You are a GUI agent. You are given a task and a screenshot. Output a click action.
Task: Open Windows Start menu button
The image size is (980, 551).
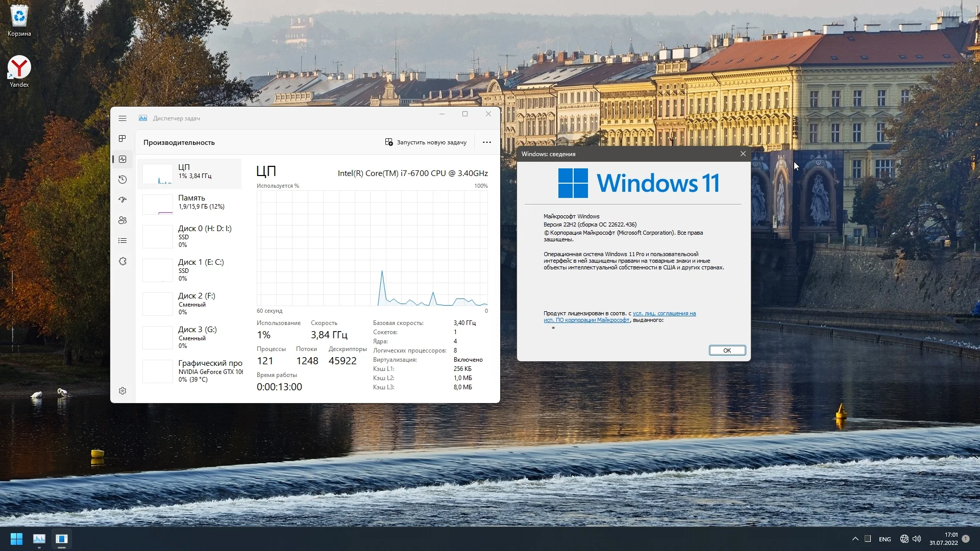tap(16, 539)
